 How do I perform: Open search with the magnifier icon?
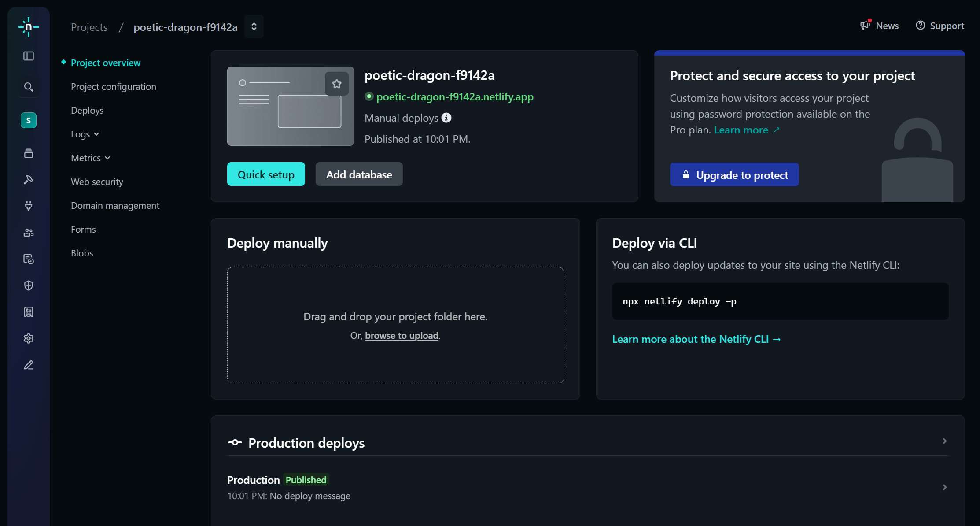pyautogui.click(x=29, y=87)
